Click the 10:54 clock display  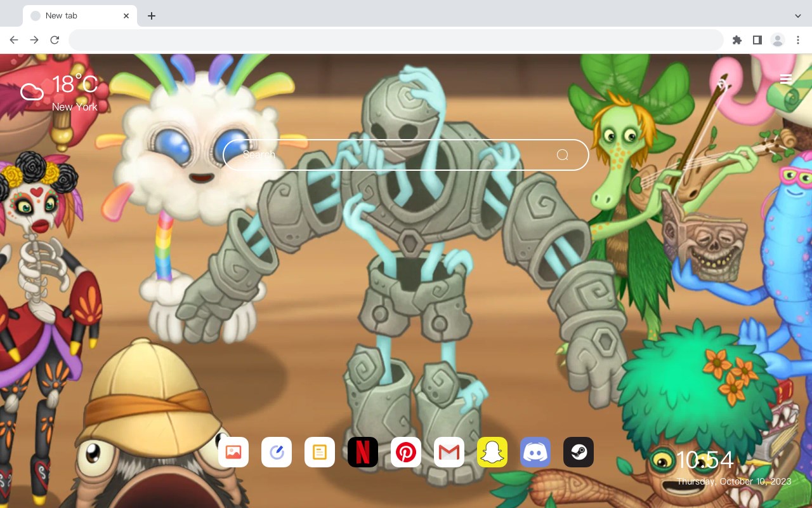pyautogui.click(x=705, y=460)
